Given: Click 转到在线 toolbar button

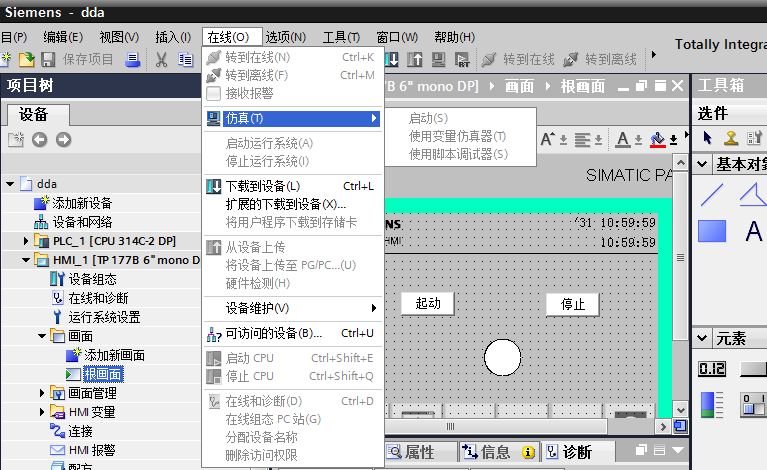Looking at the screenshot, I should [x=519, y=60].
